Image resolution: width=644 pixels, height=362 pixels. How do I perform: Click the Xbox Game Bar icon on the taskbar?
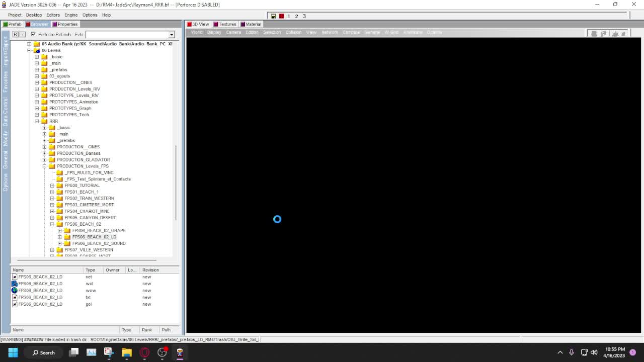point(162,352)
